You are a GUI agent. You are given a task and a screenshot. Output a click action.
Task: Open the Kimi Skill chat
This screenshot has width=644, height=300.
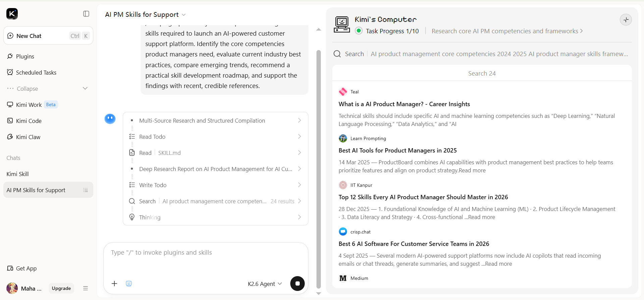(48, 174)
